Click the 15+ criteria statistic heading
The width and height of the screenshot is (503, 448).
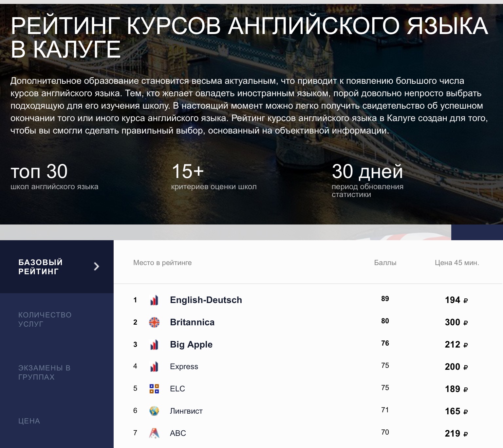point(188,171)
